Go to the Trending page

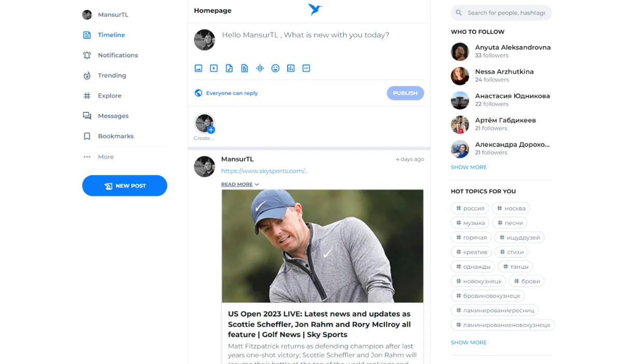[x=111, y=76]
